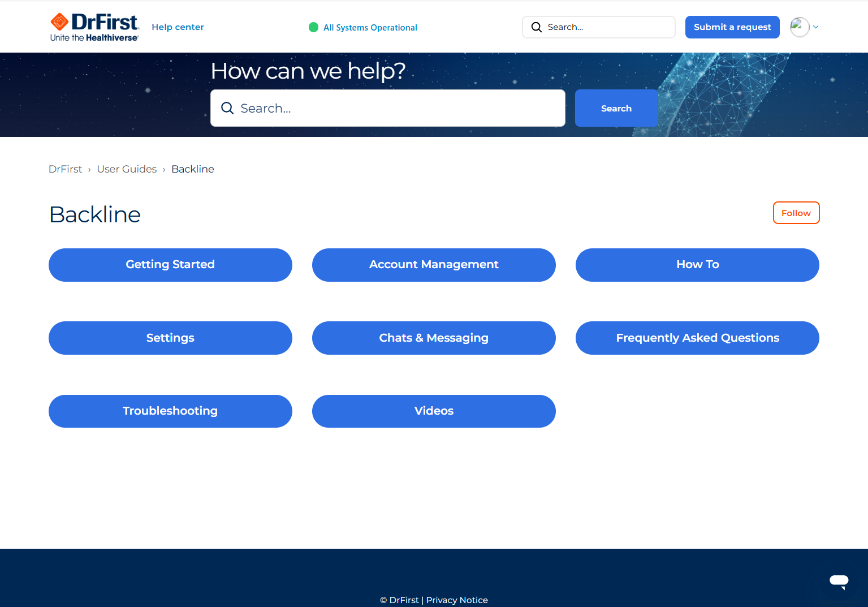The height and width of the screenshot is (607, 868).
Task: Open the Videos section
Action: point(434,411)
